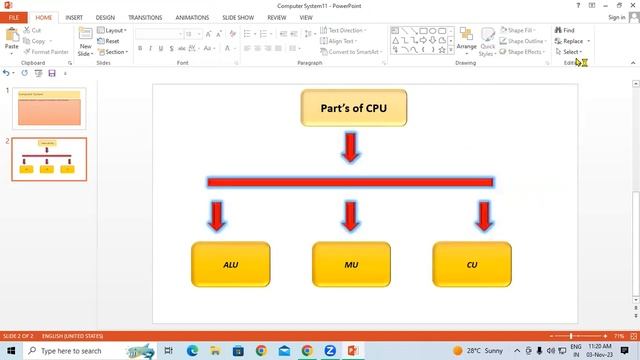Screen dimensions: 640x360
Task: Open Shape Fill options
Action: coord(518,30)
